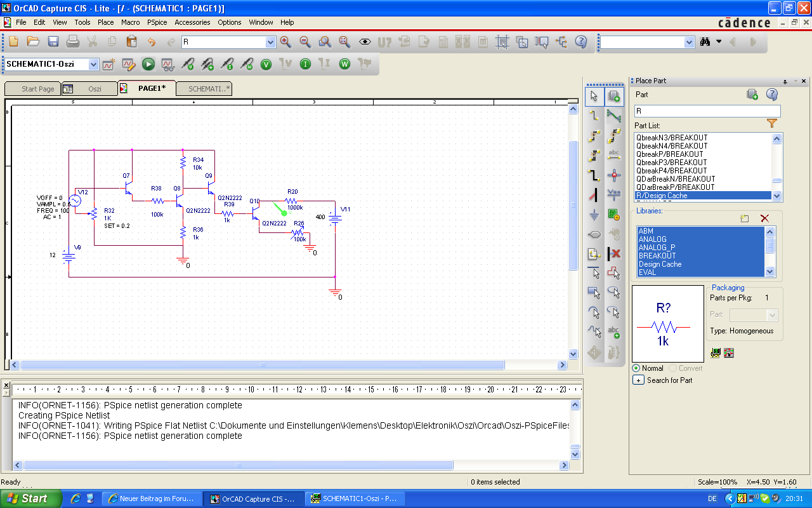Image resolution: width=812 pixels, height=508 pixels.
Task: Zoom in on the schematic
Action: point(286,42)
